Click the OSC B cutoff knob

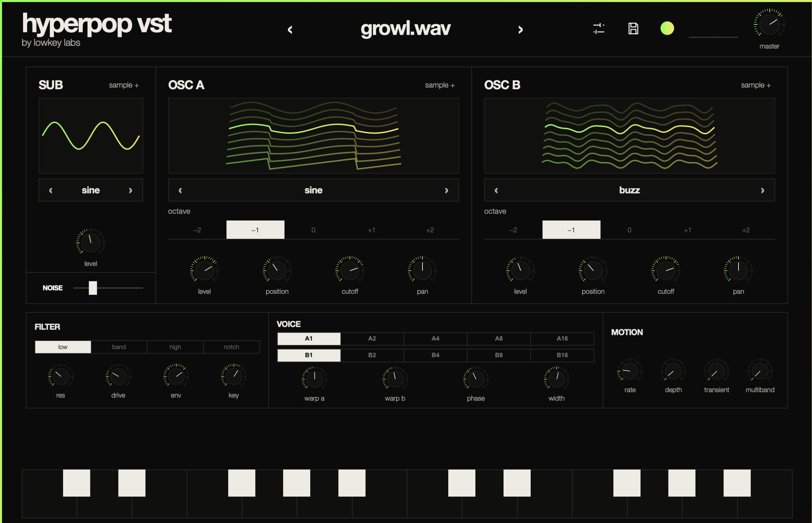[666, 270]
